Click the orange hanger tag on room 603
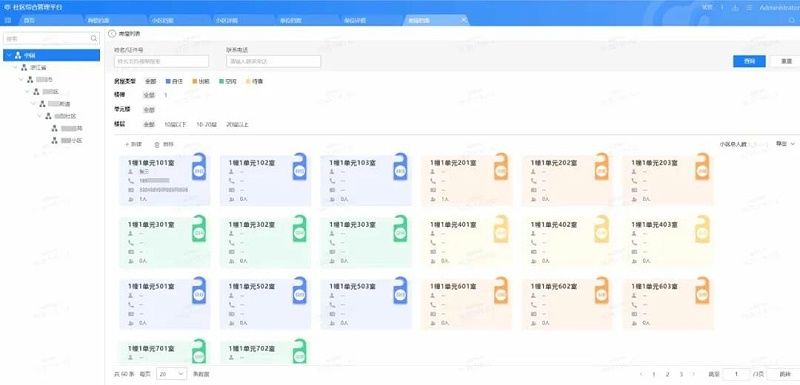Screen dimensions: 800x385 click(703, 291)
